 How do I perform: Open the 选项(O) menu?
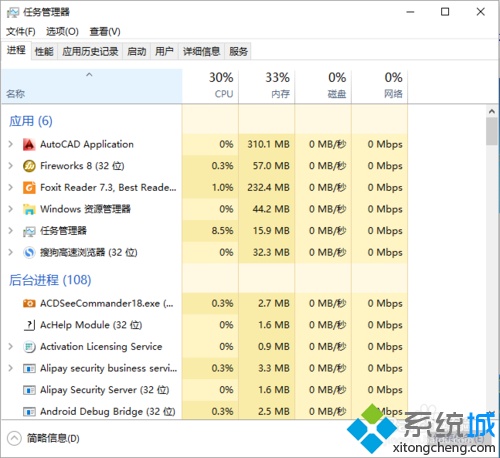62,32
